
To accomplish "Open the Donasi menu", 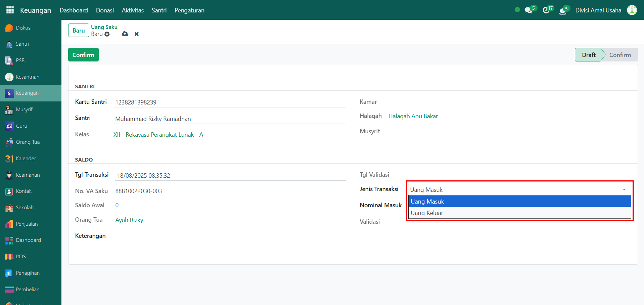I will click(105, 10).
